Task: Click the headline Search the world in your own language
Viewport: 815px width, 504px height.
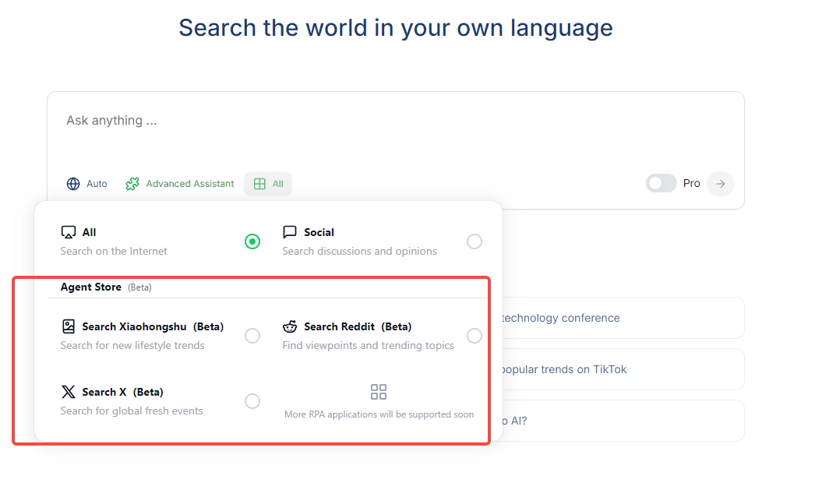Action: (396, 28)
